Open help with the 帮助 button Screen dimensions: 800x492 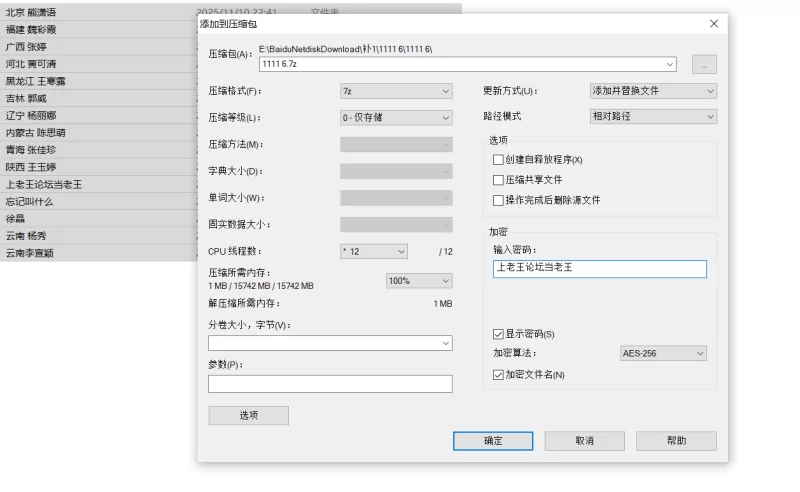coord(676,441)
